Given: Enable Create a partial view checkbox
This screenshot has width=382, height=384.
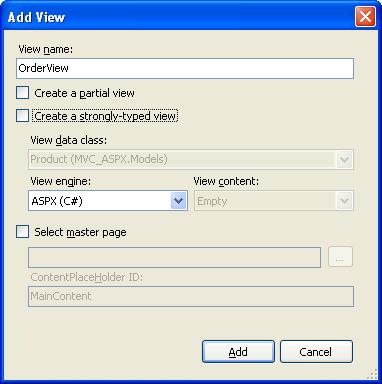Looking at the screenshot, I should point(23,93).
